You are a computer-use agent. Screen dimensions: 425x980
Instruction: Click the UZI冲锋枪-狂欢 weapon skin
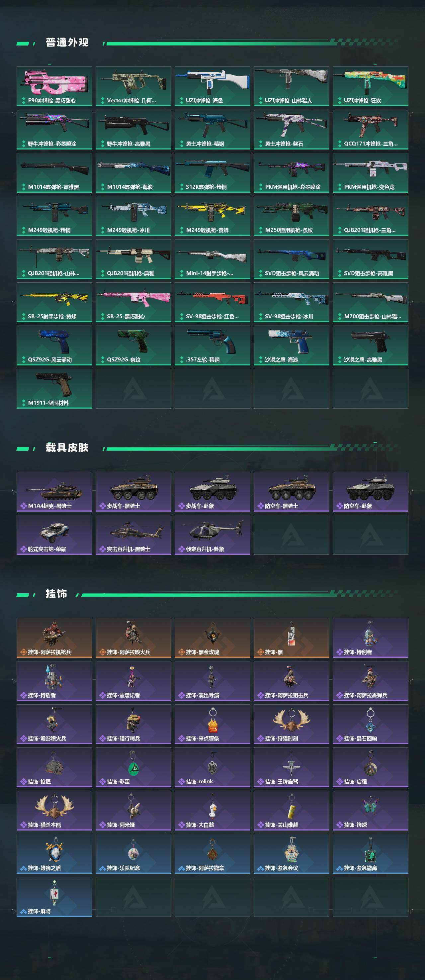(370, 86)
